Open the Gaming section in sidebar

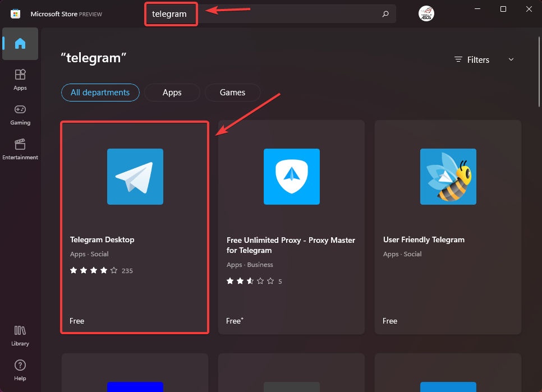[20, 114]
